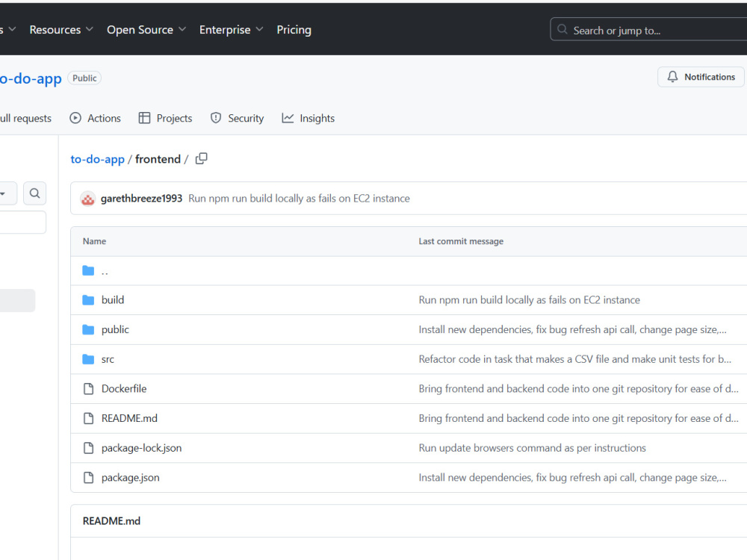Click the Security shield icon
The width and height of the screenshot is (747, 560).
pyautogui.click(x=216, y=118)
